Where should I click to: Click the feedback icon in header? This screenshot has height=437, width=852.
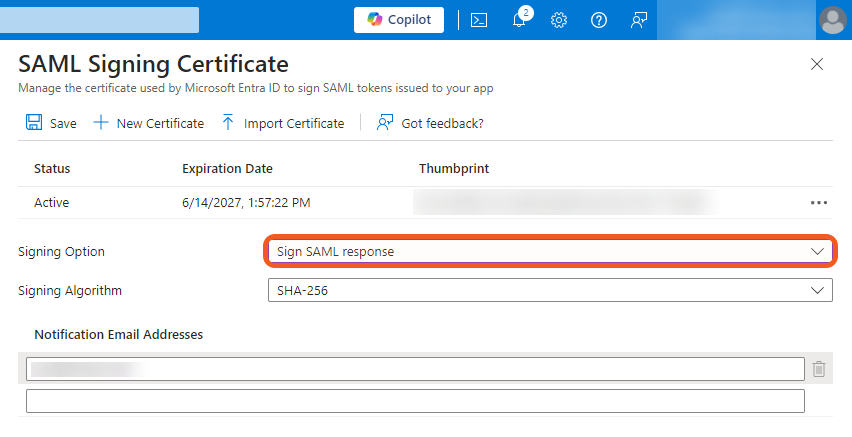pos(639,20)
